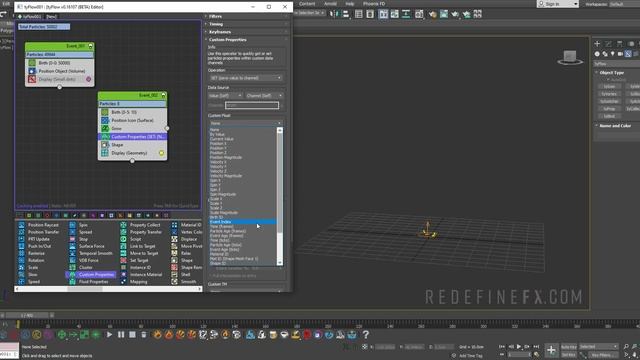Open the 3ds Max Create panel plus icon
Image resolution: width=640 pixels, height=360 pixels.
[x=597, y=44]
